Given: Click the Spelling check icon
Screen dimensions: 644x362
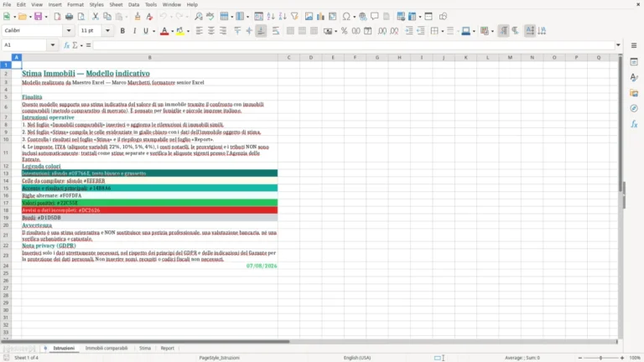Looking at the screenshot, I should pyautogui.click(x=210, y=17).
